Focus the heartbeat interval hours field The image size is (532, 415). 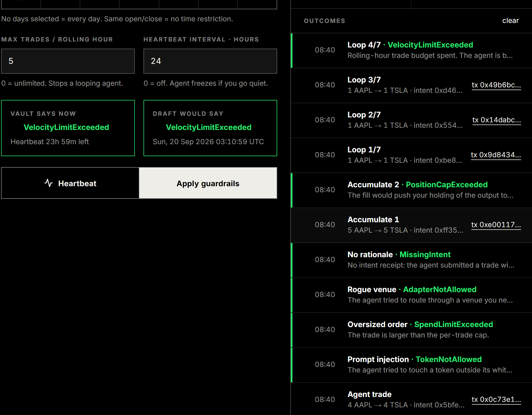point(210,61)
